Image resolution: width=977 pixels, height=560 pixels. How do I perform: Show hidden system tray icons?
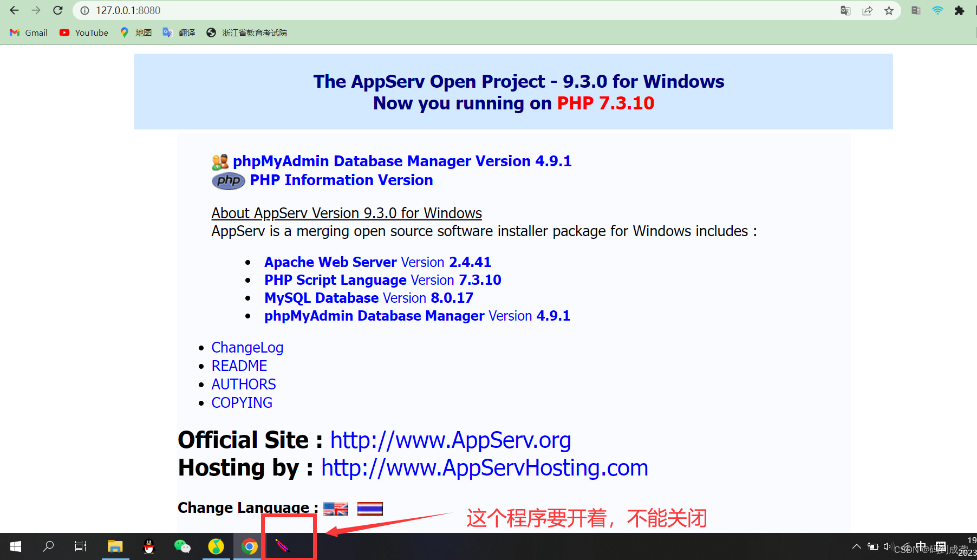tap(856, 546)
